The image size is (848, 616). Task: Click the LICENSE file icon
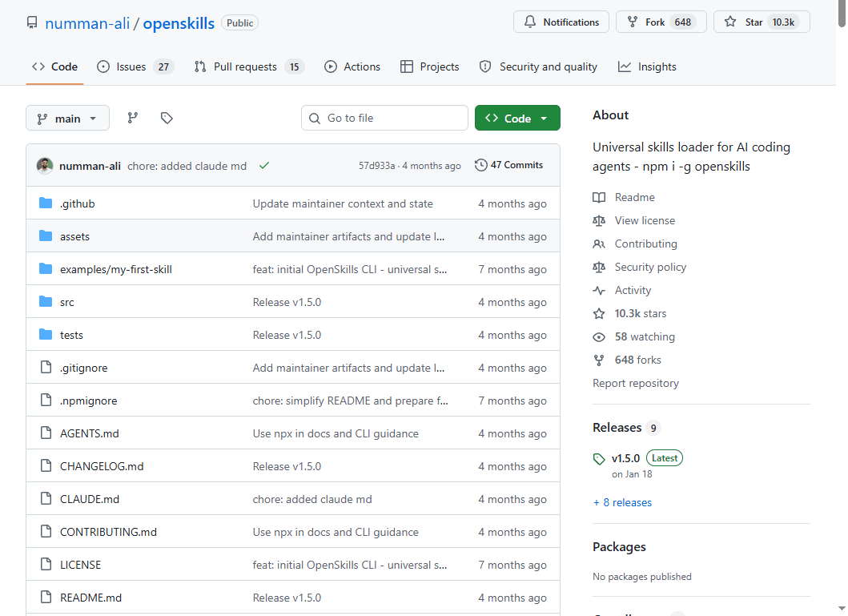(46, 565)
